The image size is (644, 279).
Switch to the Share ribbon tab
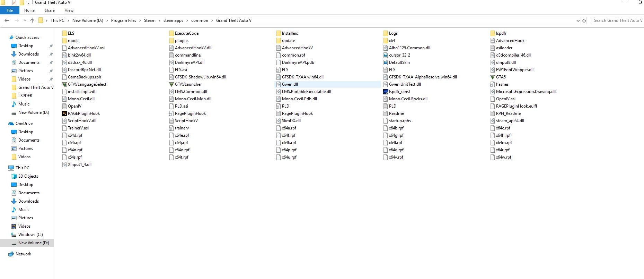[50, 10]
